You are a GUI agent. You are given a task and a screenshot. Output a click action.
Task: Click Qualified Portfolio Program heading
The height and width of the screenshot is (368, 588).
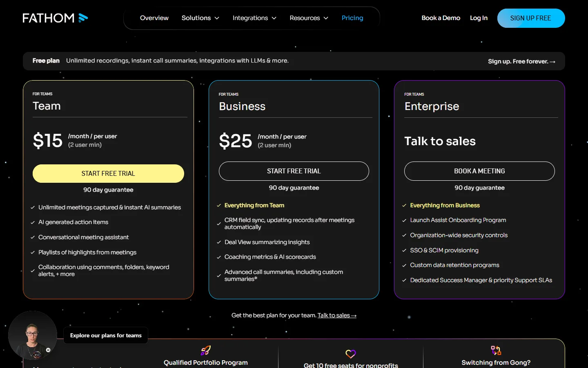[206, 363]
